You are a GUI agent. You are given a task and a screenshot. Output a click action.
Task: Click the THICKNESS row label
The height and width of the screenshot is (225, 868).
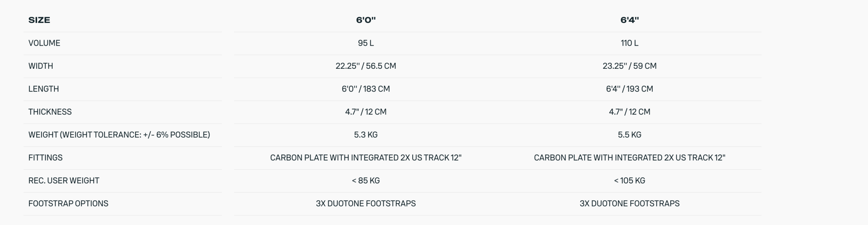50,112
